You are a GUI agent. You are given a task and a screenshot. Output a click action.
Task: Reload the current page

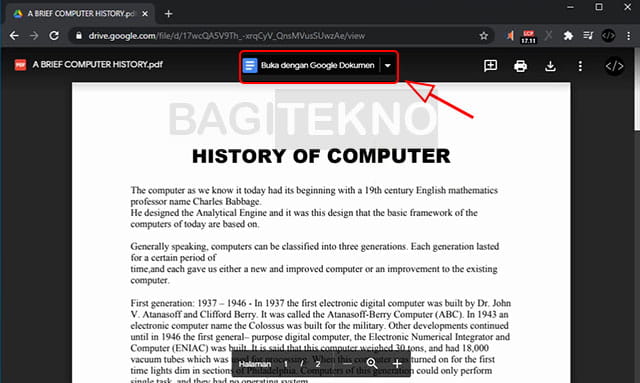(x=54, y=36)
